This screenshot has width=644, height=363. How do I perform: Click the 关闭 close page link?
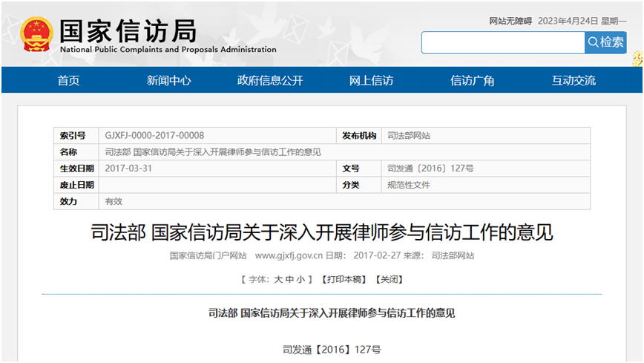[x=389, y=280]
